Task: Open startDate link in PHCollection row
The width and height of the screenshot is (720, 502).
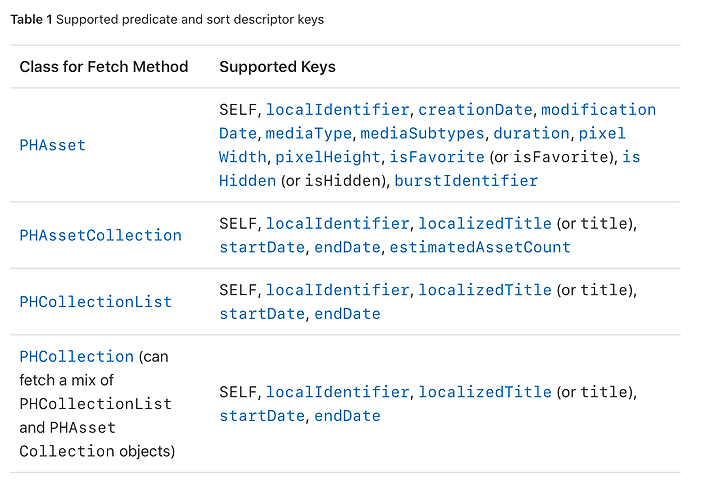Action: pyautogui.click(x=262, y=416)
